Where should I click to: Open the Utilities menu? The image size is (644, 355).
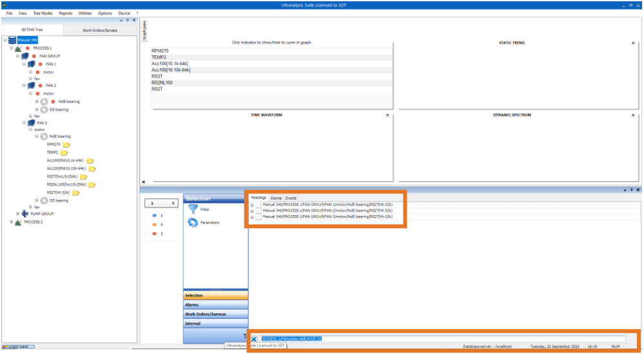click(85, 13)
